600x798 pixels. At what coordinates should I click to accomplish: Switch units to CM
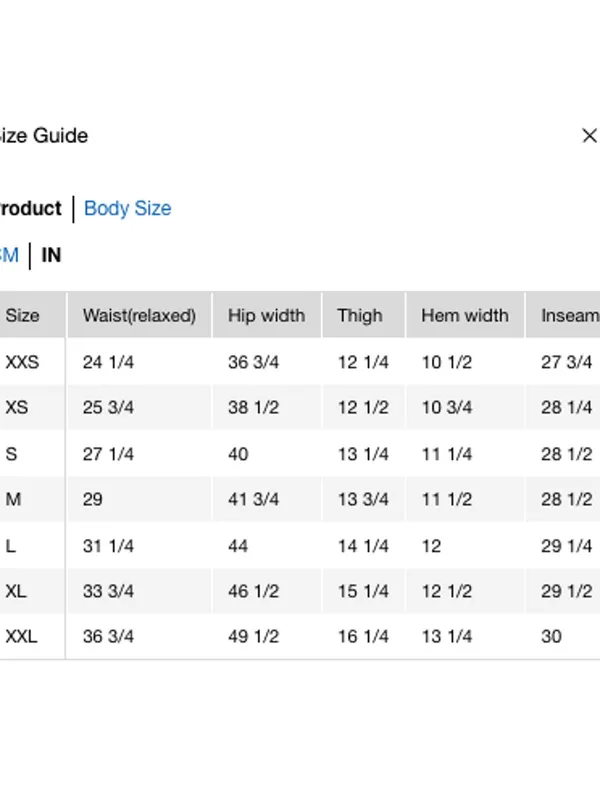[9, 255]
